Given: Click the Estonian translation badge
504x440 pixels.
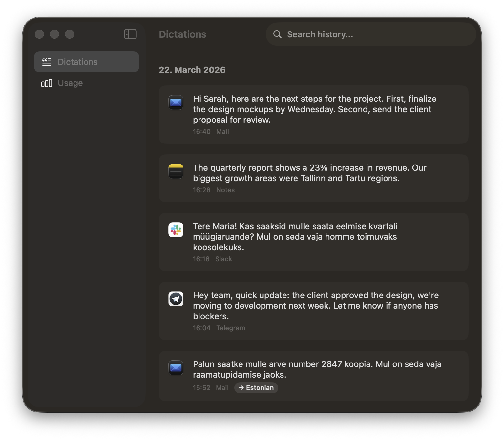Looking at the screenshot, I should (256, 388).
